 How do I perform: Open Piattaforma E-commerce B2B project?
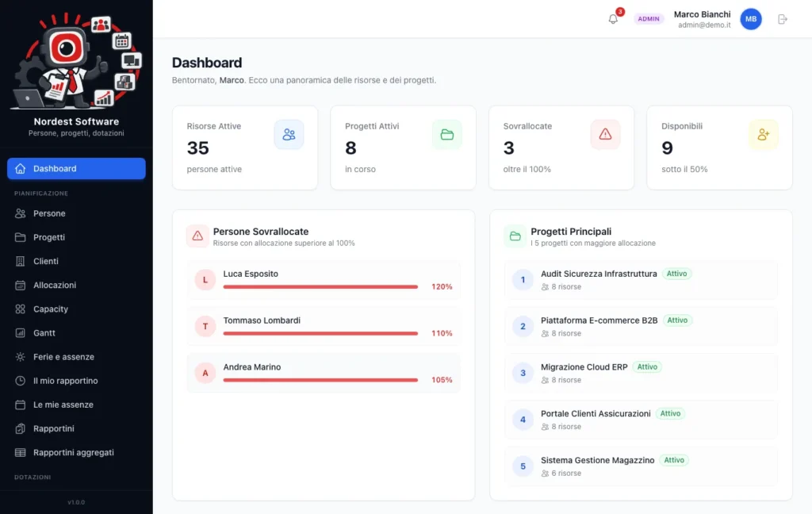coord(641,327)
